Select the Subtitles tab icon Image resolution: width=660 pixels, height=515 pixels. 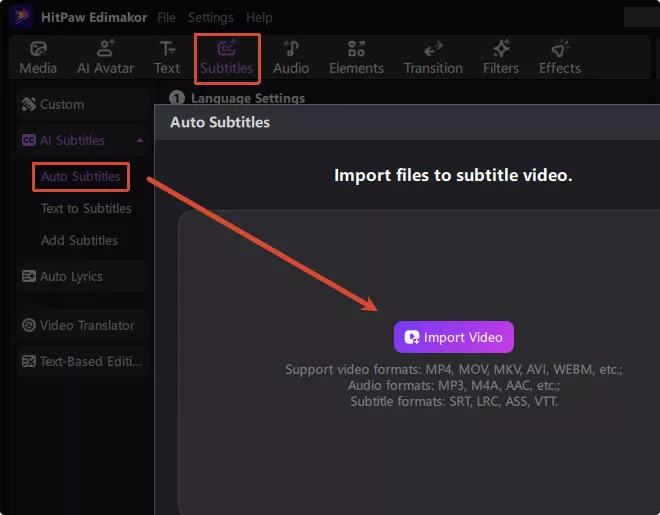pos(226,48)
